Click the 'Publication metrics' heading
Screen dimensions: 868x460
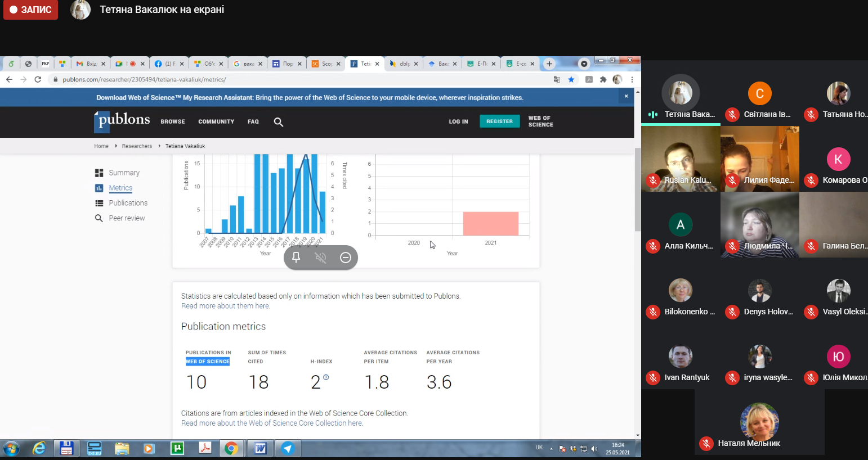tap(223, 327)
